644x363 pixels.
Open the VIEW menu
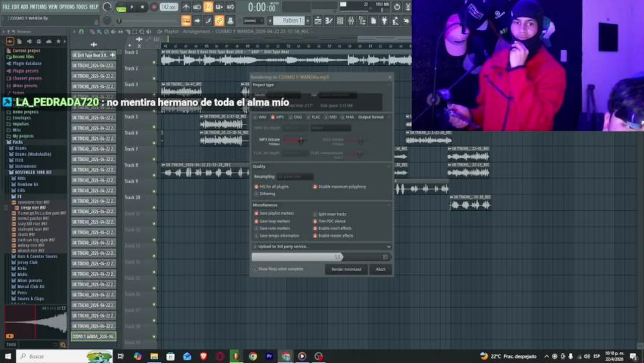click(x=53, y=7)
